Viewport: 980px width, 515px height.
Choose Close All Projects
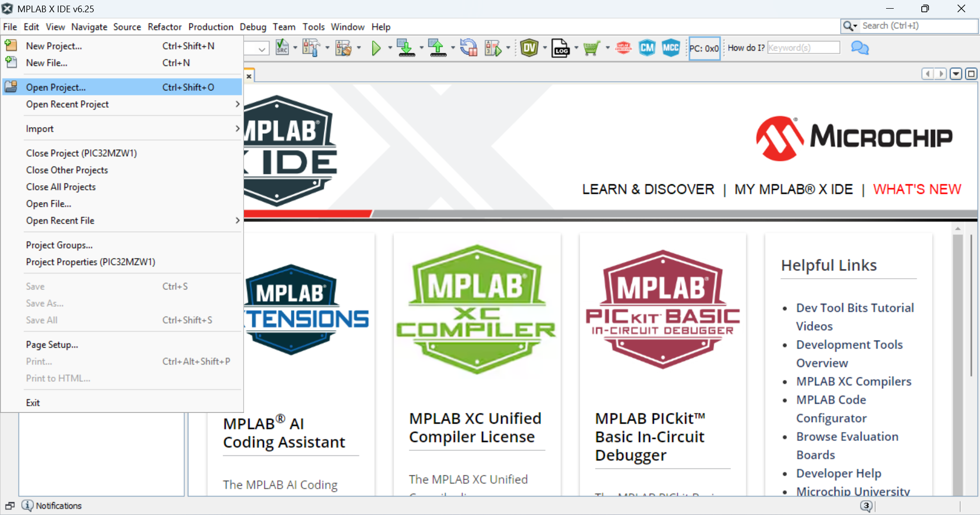[122, 187]
